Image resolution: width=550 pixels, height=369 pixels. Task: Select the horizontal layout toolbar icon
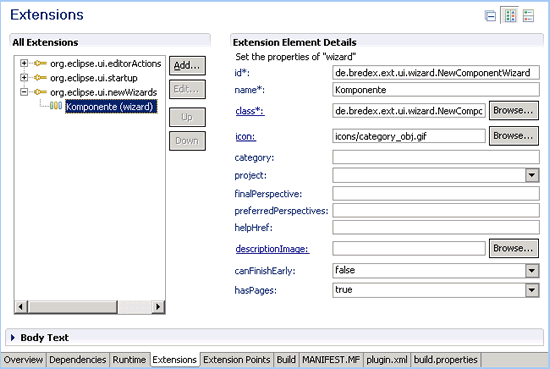[x=510, y=15]
